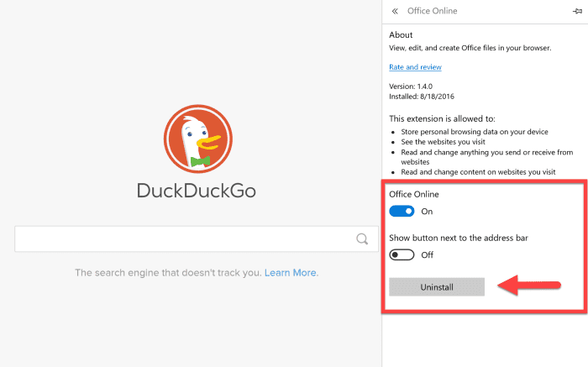Pin the Office Online pane
The height and width of the screenshot is (367, 588).
[577, 11]
